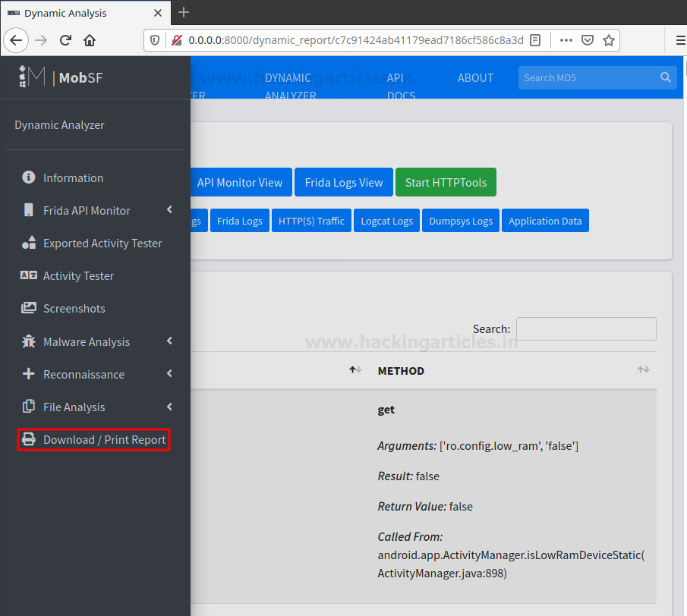The width and height of the screenshot is (687, 616).
Task: Focus the table Search input box
Action: (x=586, y=328)
